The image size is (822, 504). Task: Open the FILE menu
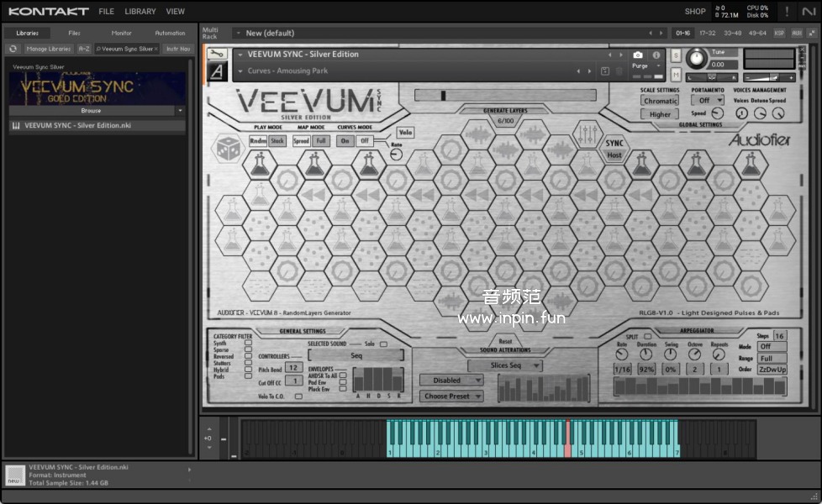click(x=107, y=11)
